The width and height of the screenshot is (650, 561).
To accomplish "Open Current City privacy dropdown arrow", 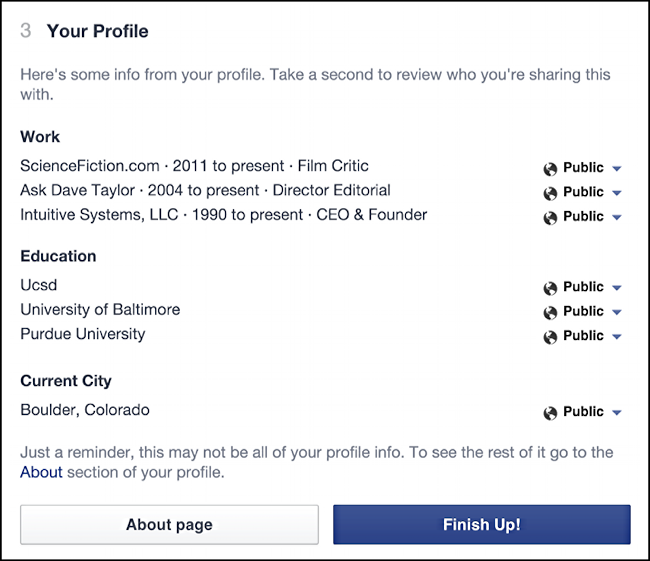I will coord(617,413).
